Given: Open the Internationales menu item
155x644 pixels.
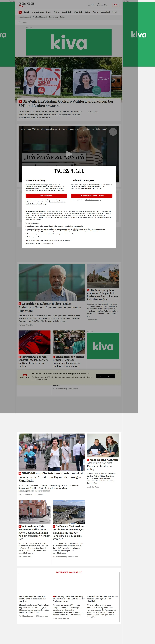Looking at the screenshot, I should tap(38, 12).
